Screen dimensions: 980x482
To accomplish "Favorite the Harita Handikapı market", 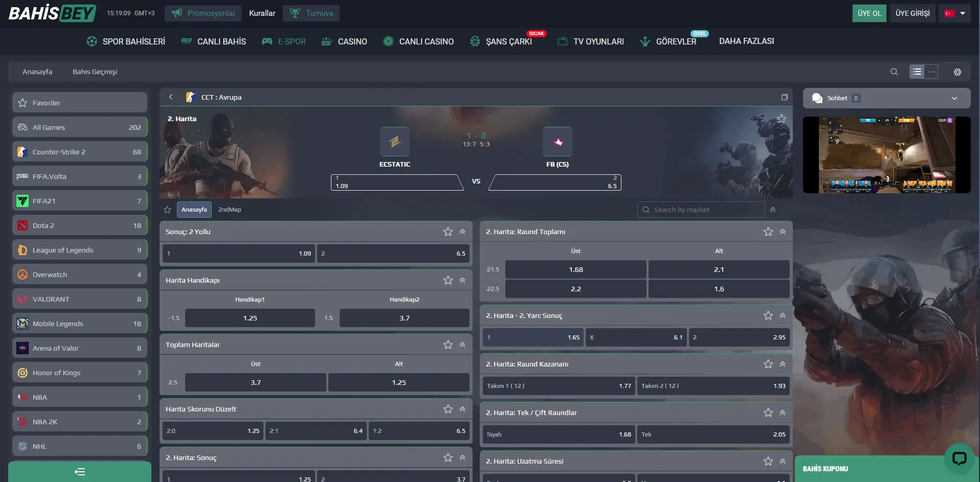I will click(x=448, y=280).
